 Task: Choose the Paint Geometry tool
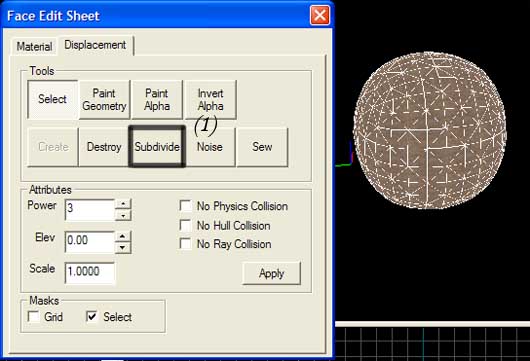click(104, 99)
